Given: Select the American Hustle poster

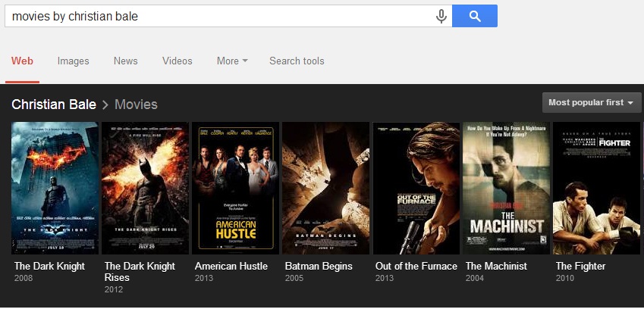Looking at the screenshot, I should coord(235,188).
